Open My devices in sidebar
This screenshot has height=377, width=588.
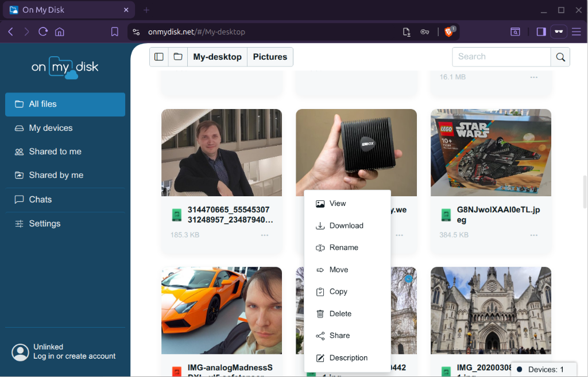click(x=65, y=128)
